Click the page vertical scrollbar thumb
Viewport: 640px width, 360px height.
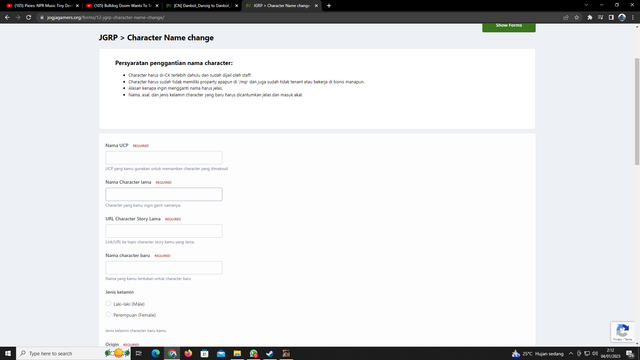pyautogui.click(x=637, y=111)
